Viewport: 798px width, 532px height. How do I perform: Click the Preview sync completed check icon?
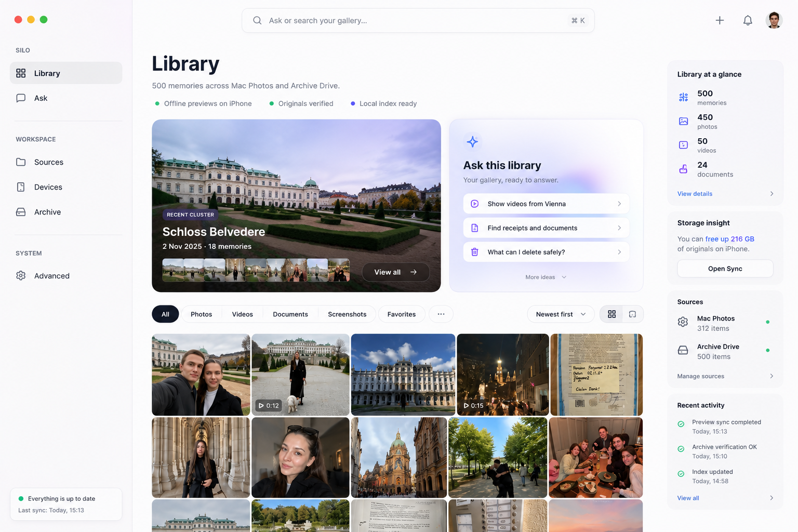point(681,424)
